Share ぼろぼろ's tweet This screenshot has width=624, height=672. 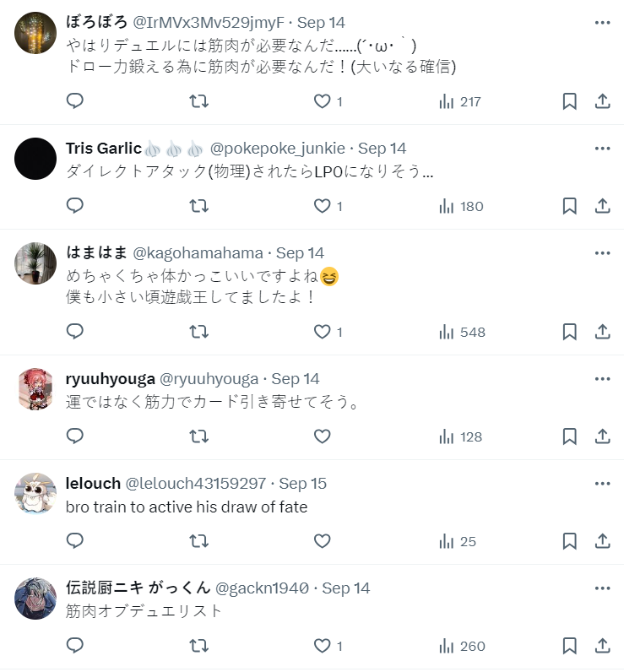pyautogui.click(x=602, y=101)
